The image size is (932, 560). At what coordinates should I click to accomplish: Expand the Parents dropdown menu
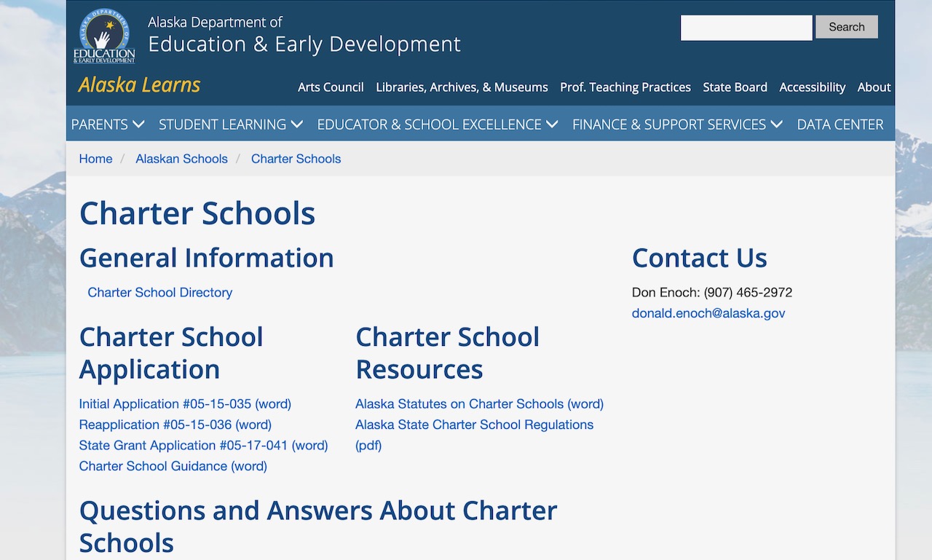point(107,125)
